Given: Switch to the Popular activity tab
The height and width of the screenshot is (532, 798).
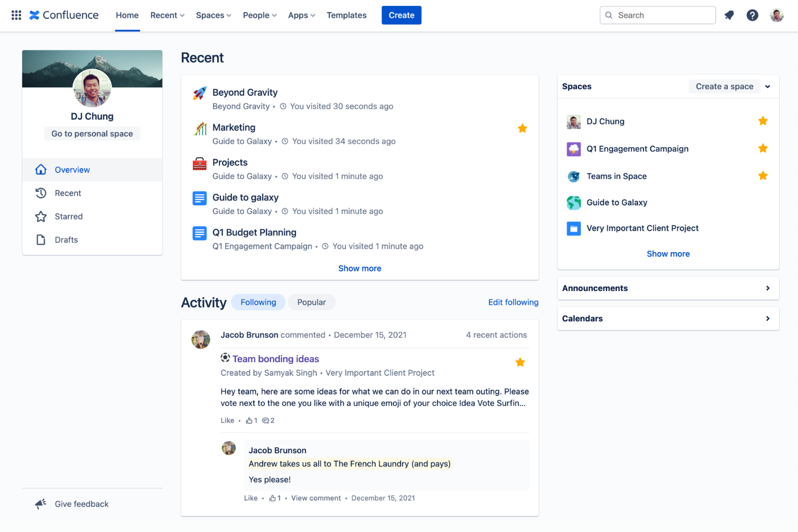Looking at the screenshot, I should [x=312, y=302].
